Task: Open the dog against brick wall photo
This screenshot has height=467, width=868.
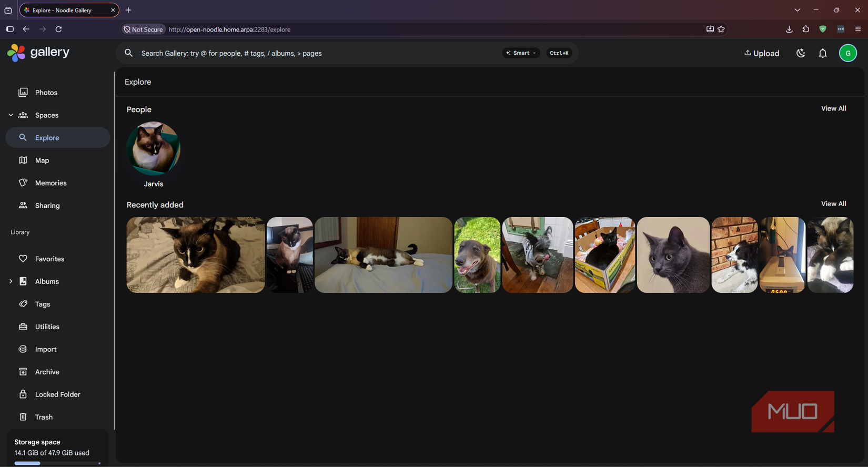Action: [734, 255]
